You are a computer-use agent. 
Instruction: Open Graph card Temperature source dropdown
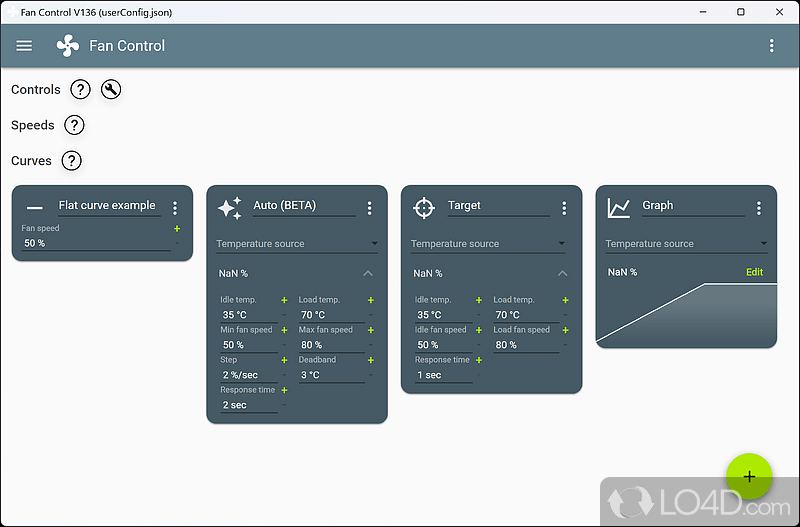(686, 244)
